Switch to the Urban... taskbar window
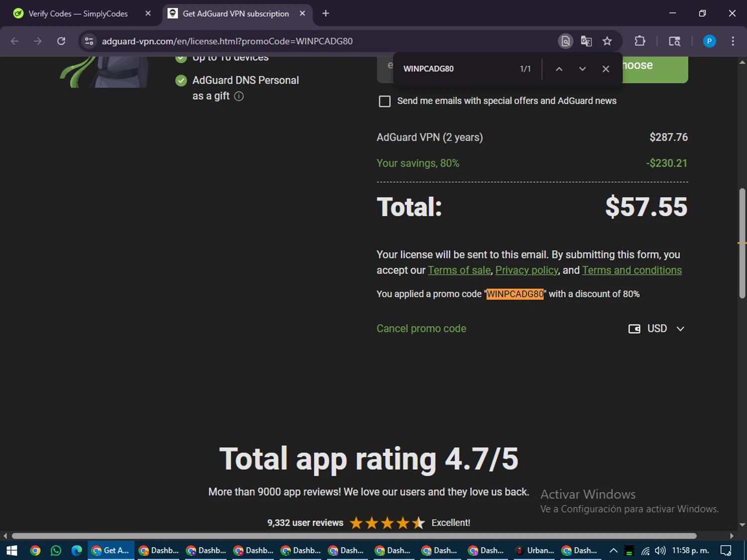This screenshot has width=747, height=560. [535, 551]
